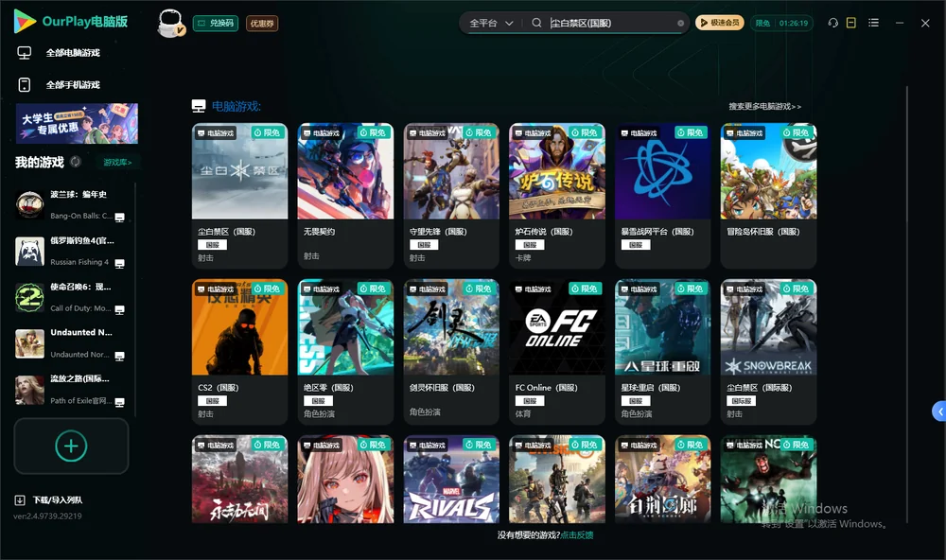This screenshot has height=560, width=946.
Task: Select Undaunted Normandy in my games
Action: point(71,343)
